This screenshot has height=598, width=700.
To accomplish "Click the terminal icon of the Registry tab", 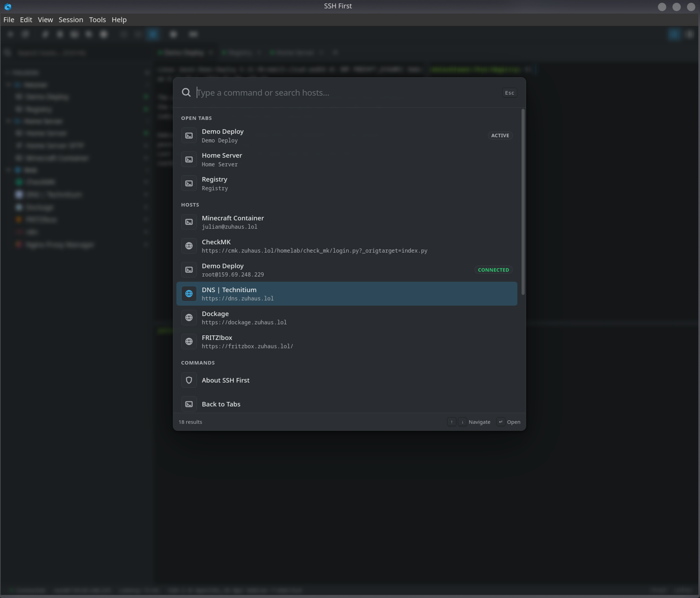I will [x=189, y=184].
